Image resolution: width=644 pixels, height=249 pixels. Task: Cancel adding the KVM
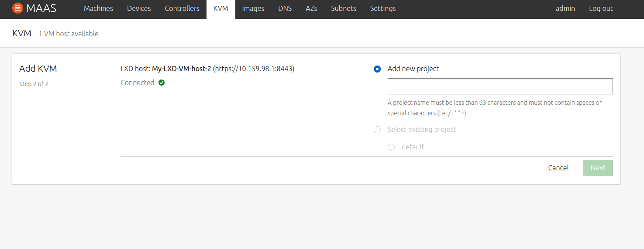click(558, 168)
